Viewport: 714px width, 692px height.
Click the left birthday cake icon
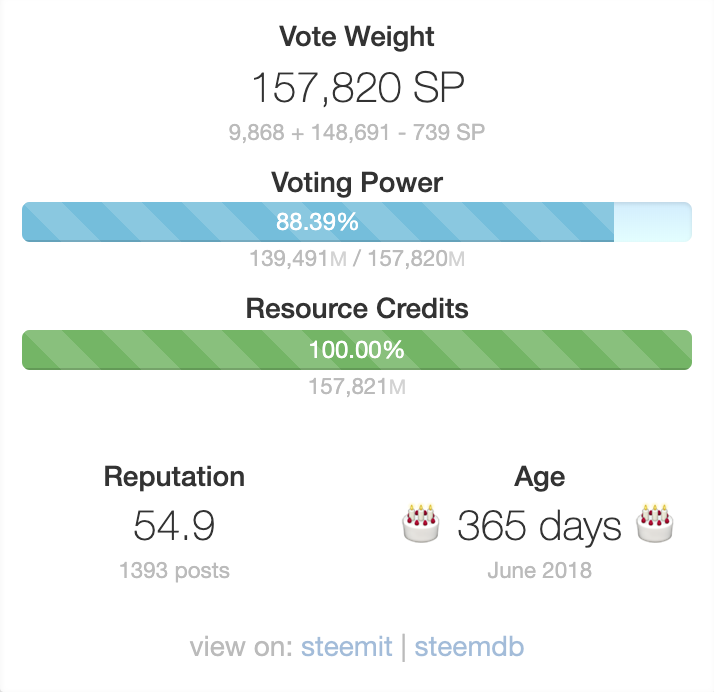[x=421, y=523]
